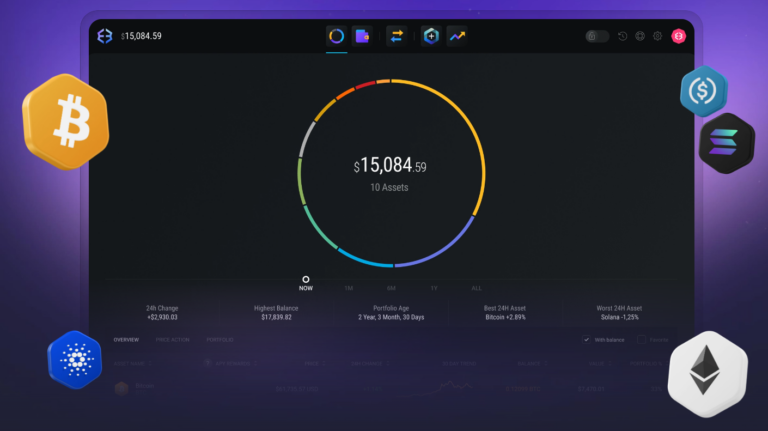Click the red segment of portfolio ring
The width and height of the screenshot is (768, 431).
pyautogui.click(x=365, y=85)
